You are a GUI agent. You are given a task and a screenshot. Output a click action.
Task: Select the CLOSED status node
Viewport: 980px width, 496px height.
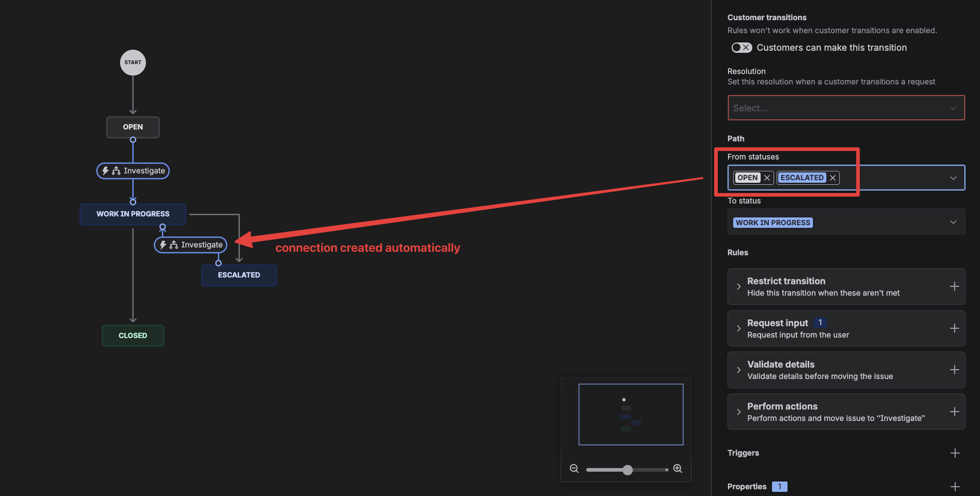(133, 335)
